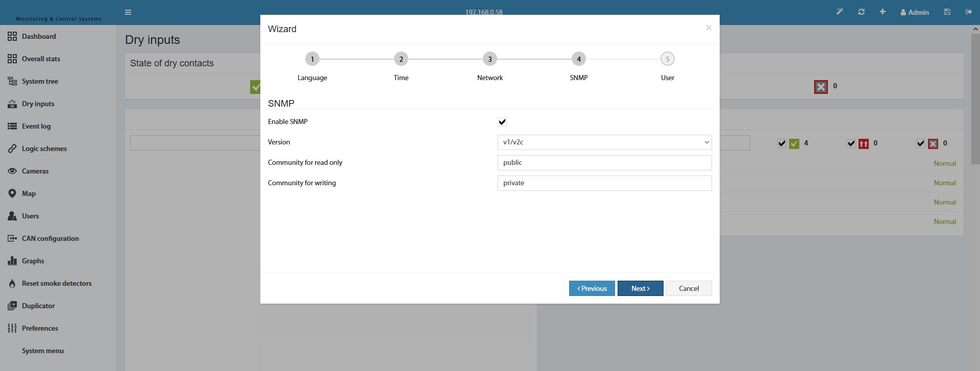980x371 pixels.
Task: Click the plus add icon in header
Action: click(883, 12)
